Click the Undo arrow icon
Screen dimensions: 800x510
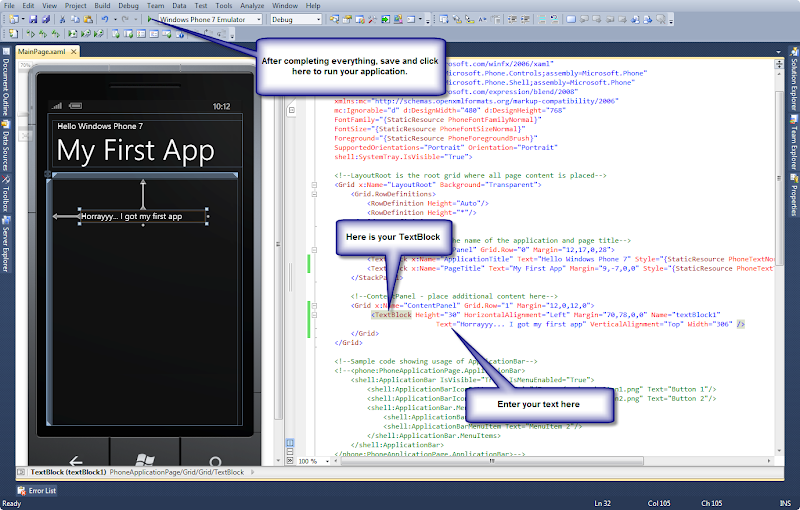[103, 19]
